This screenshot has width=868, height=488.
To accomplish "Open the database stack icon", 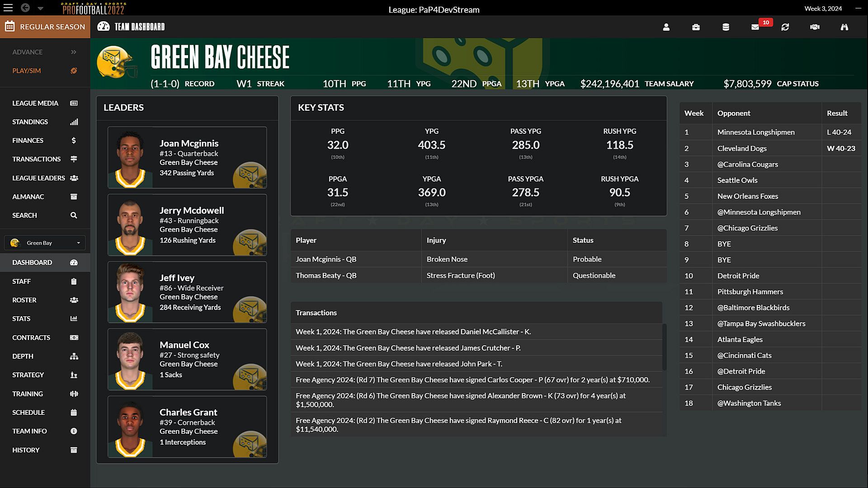I will (726, 27).
